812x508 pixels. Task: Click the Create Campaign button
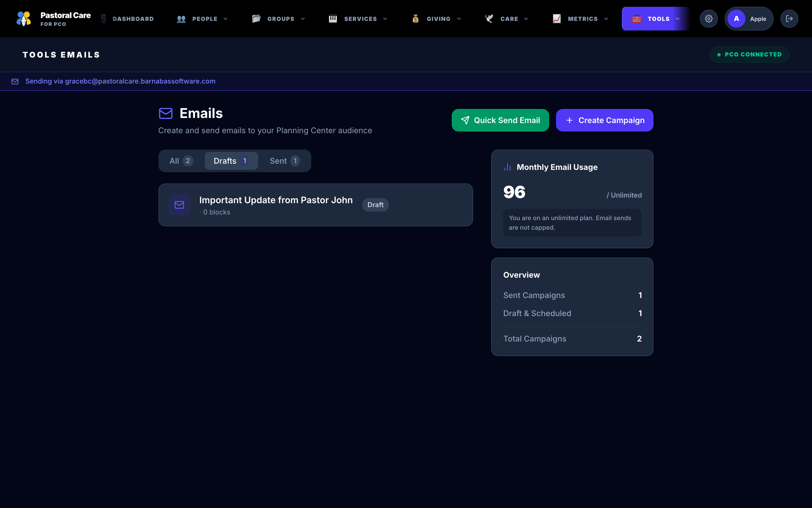[605, 120]
